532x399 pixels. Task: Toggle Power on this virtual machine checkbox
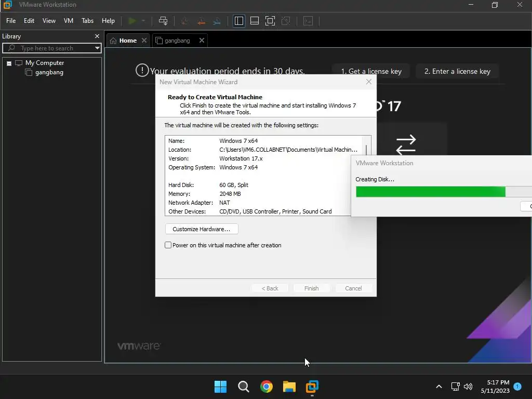tap(168, 245)
